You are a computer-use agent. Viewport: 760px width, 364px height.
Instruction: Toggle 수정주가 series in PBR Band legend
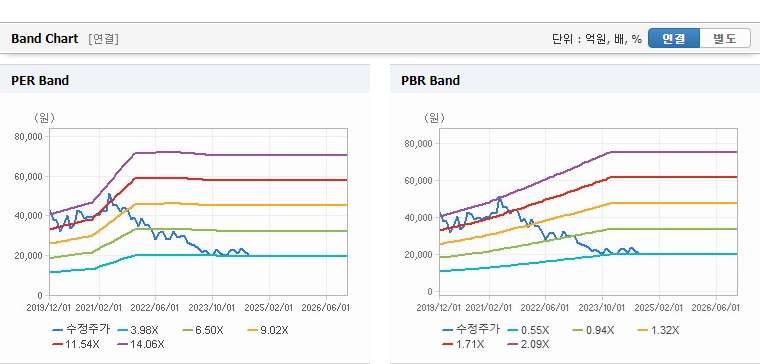[471, 330]
